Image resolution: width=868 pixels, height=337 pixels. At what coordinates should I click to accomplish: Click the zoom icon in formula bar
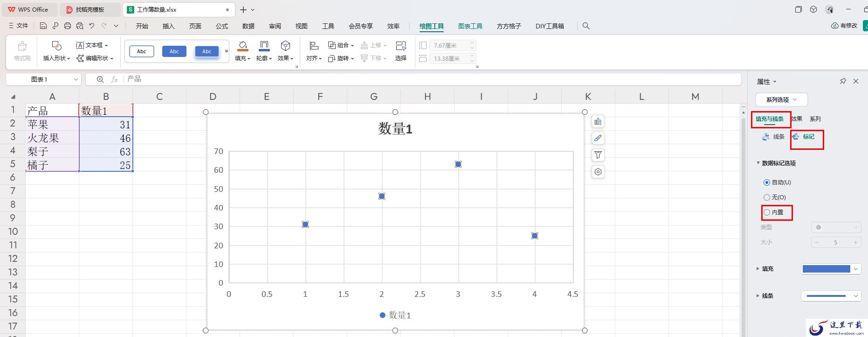tap(100, 79)
